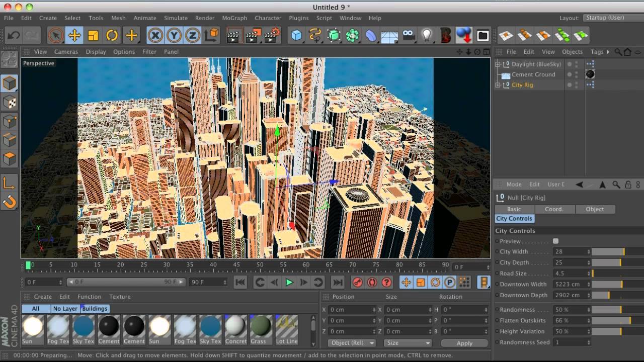Expand the City Rig object tree

pyautogui.click(x=498, y=85)
